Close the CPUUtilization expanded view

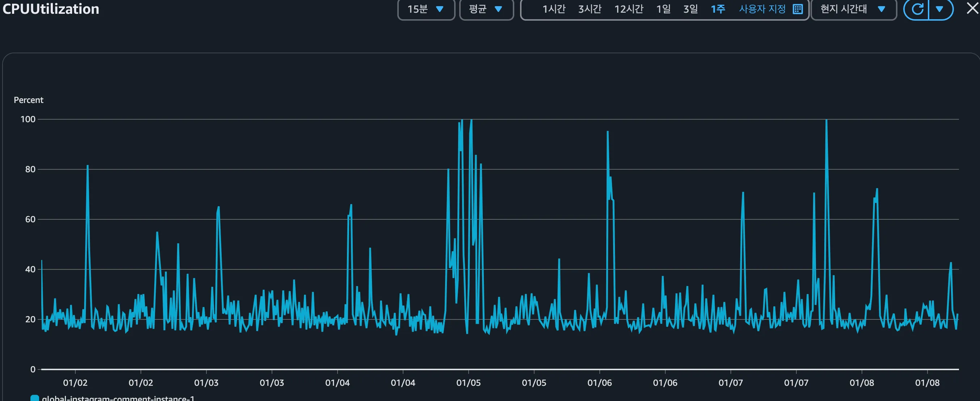point(972,8)
